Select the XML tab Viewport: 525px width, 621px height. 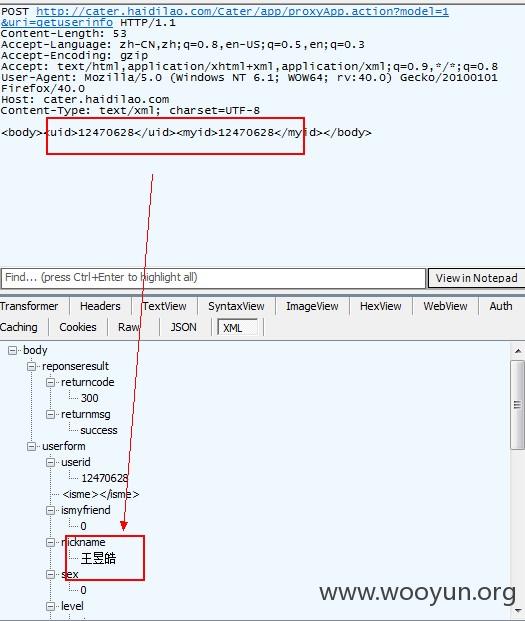pos(237,328)
